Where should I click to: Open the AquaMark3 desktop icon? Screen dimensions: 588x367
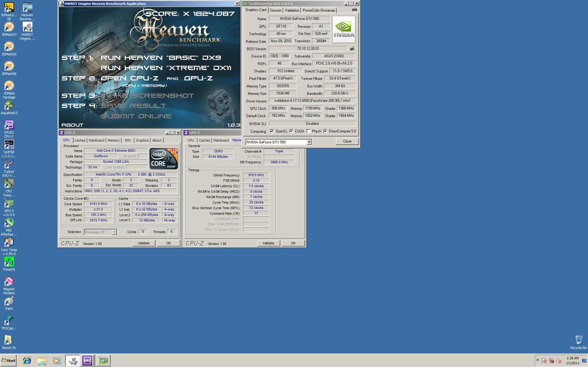[x=9, y=108]
